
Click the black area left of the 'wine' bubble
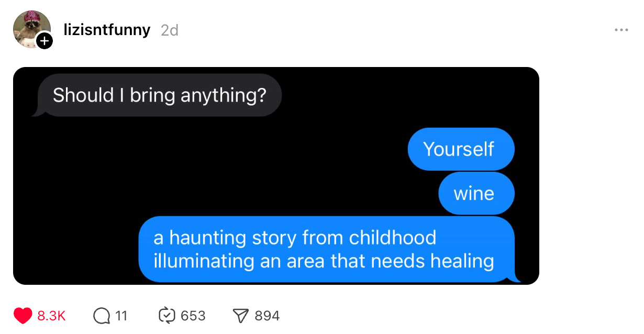[225, 193]
